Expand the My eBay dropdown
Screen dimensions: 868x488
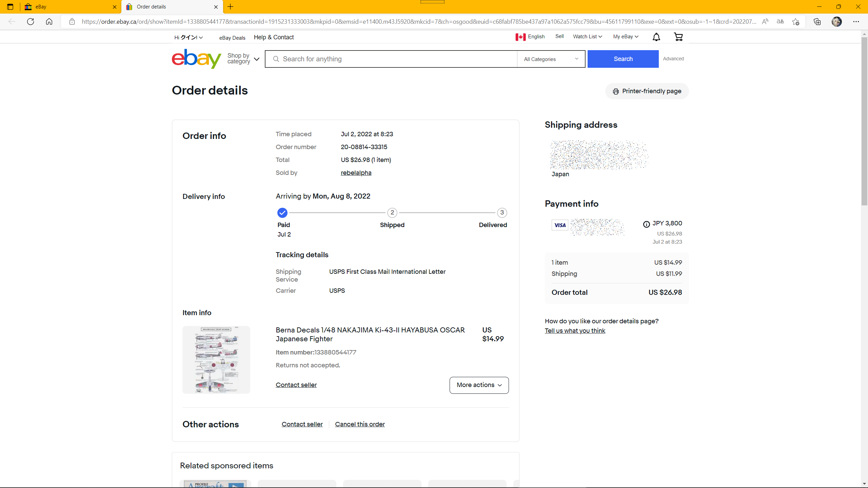tap(626, 37)
